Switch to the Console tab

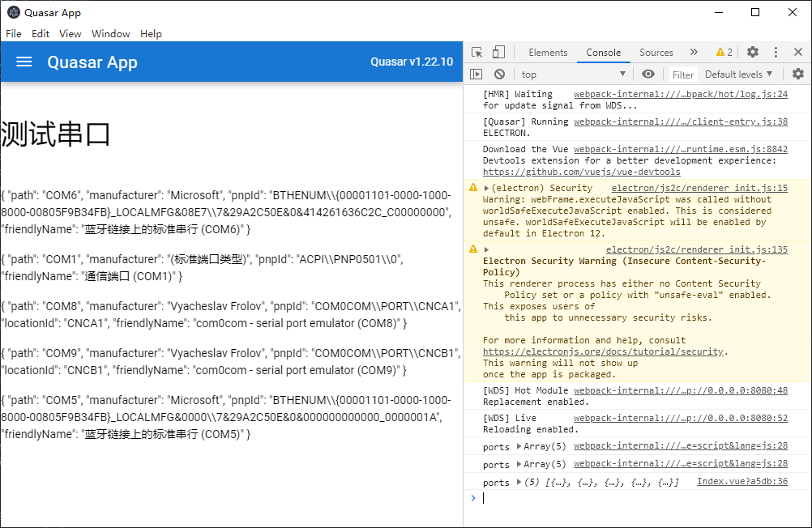tap(603, 53)
